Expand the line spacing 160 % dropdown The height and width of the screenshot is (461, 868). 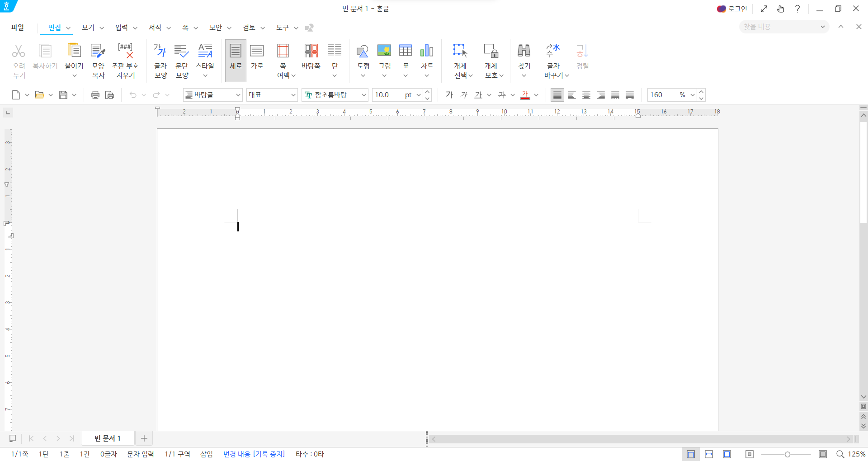click(x=692, y=95)
